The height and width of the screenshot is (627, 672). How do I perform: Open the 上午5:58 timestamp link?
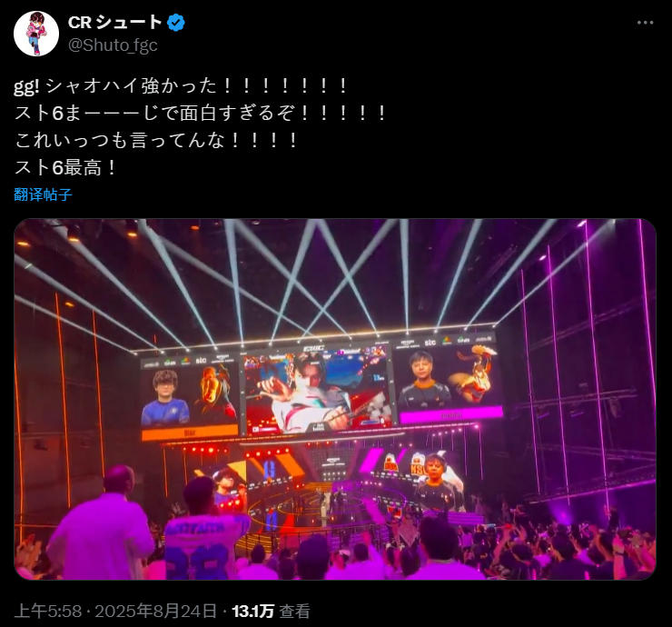click(48, 612)
